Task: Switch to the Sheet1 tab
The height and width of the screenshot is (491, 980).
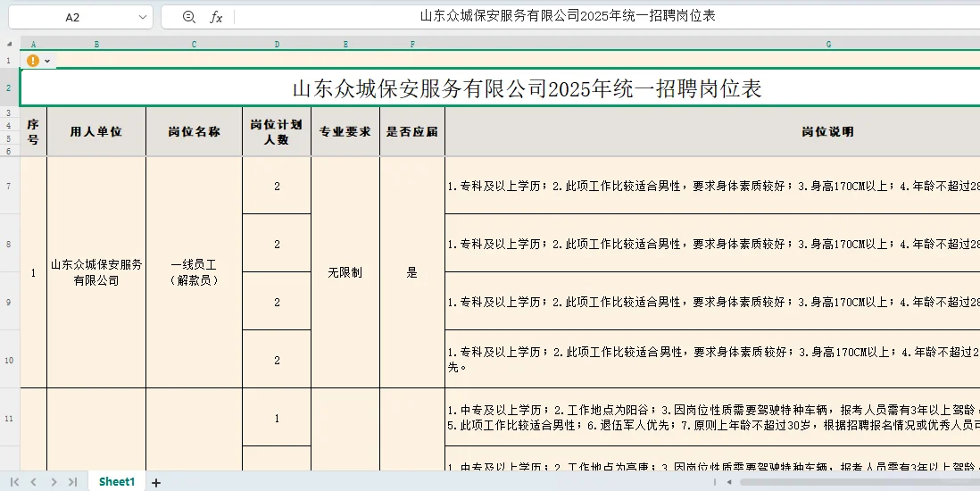Action: click(117, 481)
